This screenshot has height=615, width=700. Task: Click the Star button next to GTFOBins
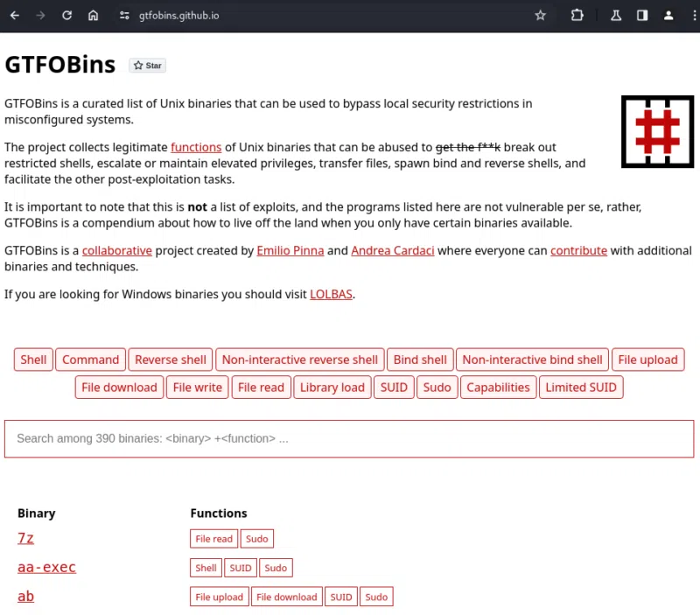tap(147, 65)
